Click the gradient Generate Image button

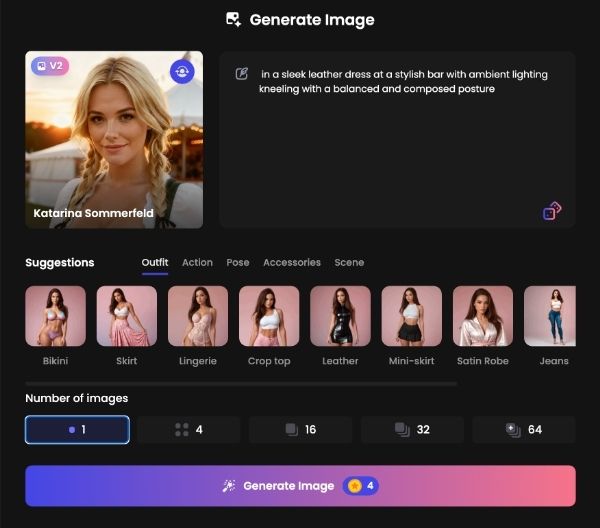(300, 486)
